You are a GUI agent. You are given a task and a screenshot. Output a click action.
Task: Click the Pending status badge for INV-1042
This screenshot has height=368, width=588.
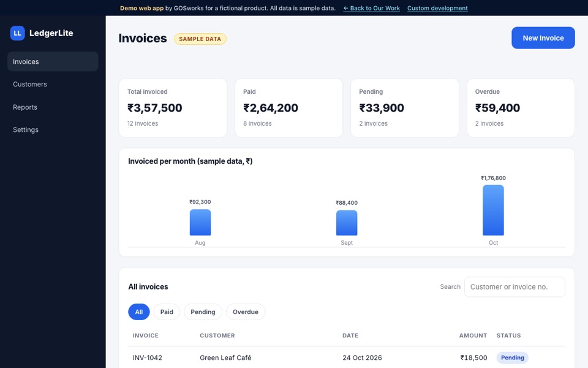point(512,358)
